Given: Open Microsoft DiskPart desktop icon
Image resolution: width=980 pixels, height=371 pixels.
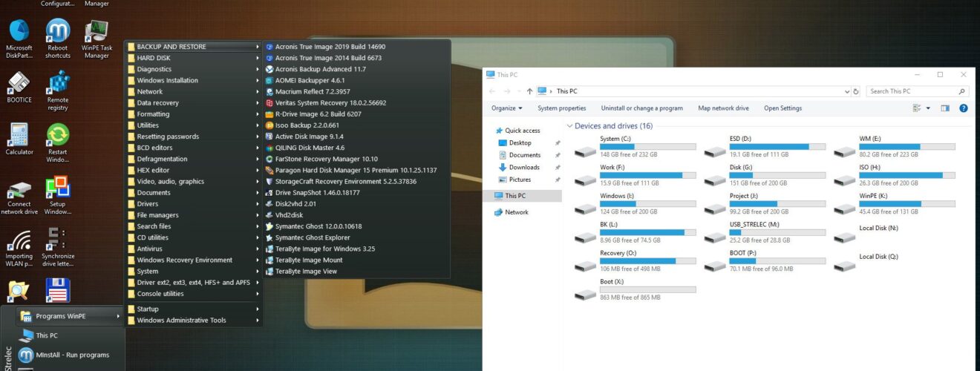Looking at the screenshot, I should coord(19,39).
